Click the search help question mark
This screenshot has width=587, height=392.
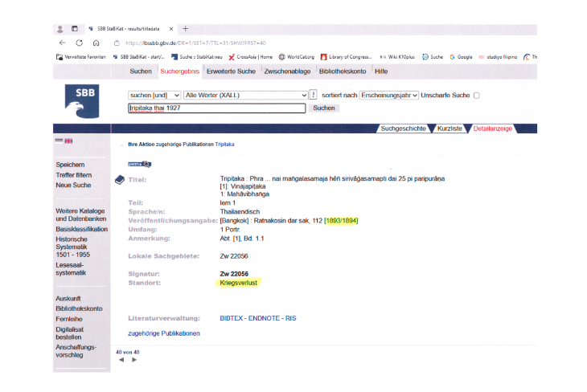[x=314, y=95]
